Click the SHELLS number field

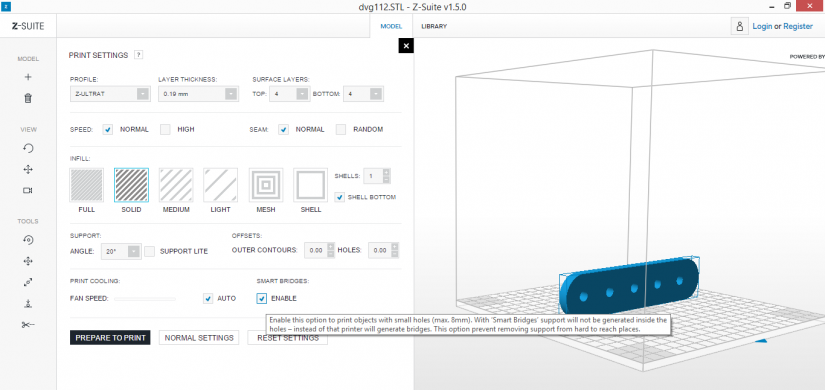coord(373,176)
